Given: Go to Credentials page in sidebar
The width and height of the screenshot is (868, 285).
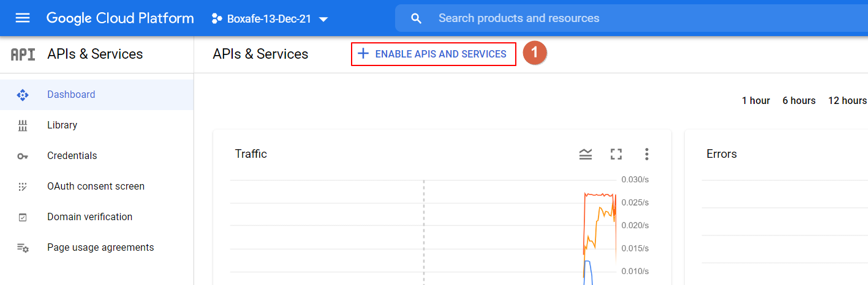Looking at the screenshot, I should 72,156.
